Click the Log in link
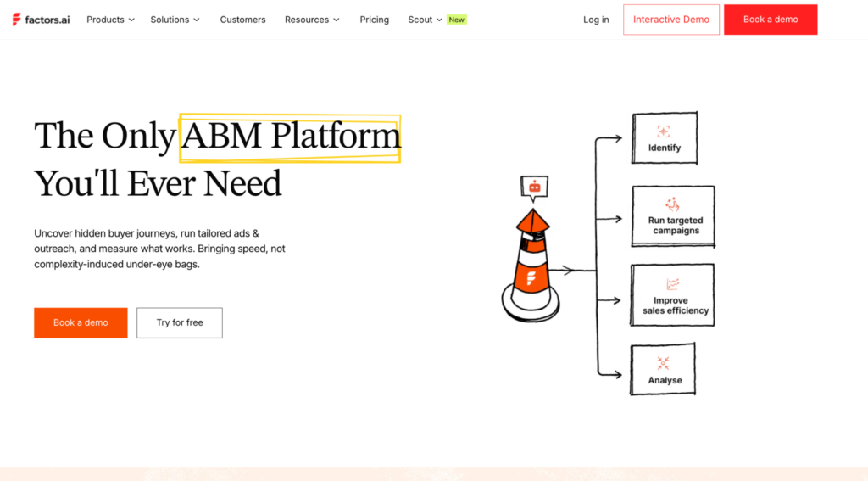This screenshot has height=481, width=868. [x=596, y=20]
